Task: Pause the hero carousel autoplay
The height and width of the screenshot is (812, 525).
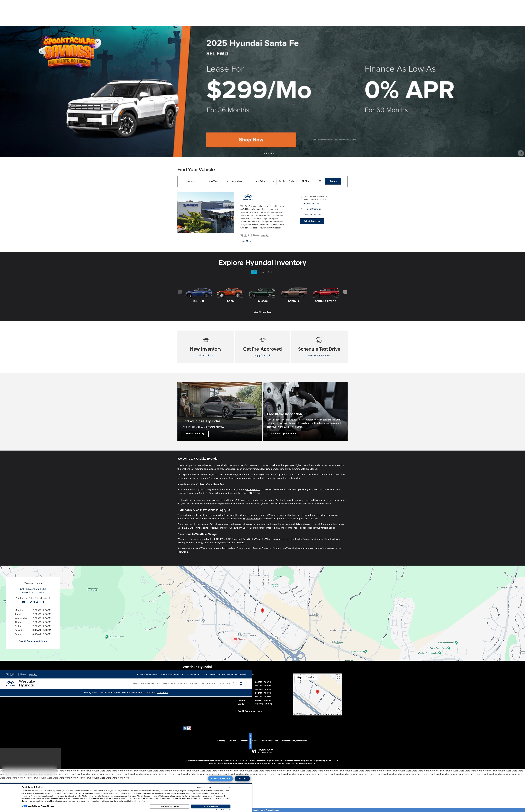Action: click(521, 153)
